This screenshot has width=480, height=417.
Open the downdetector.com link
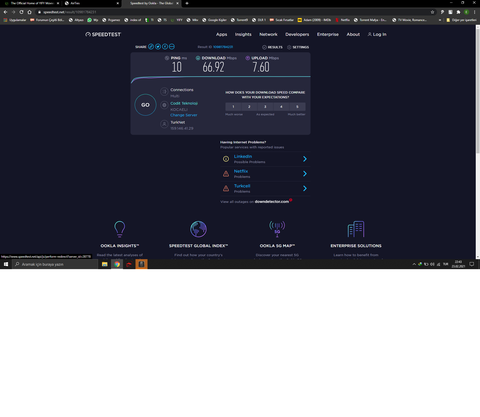coord(272,202)
